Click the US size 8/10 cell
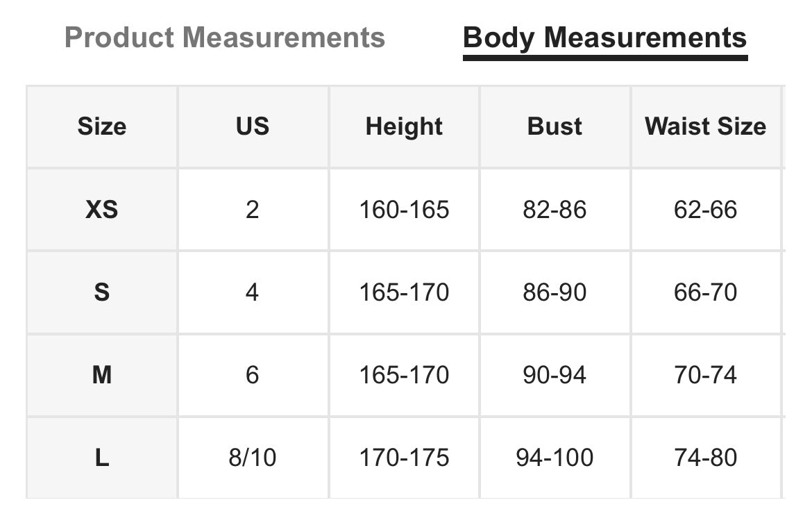The height and width of the screenshot is (516, 812). (x=253, y=458)
